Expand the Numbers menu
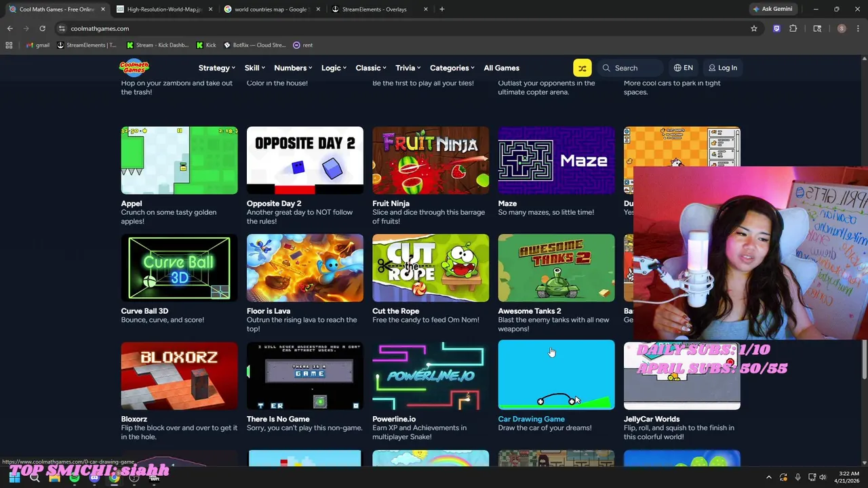868x488 pixels. [293, 68]
